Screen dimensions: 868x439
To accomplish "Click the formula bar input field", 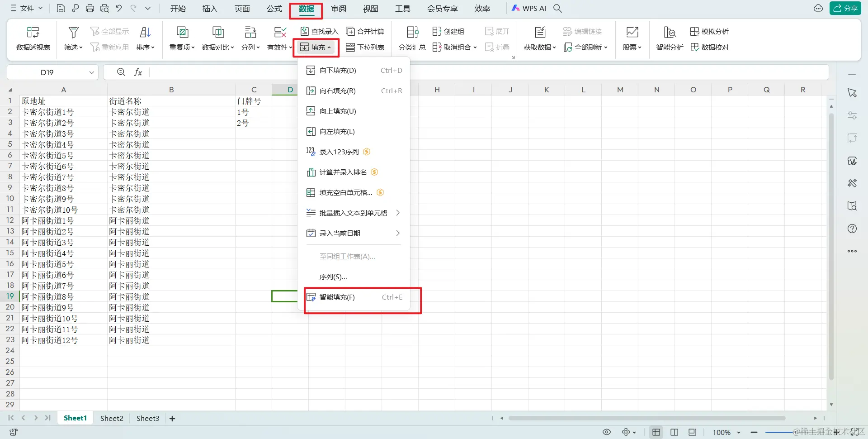I will (x=488, y=72).
